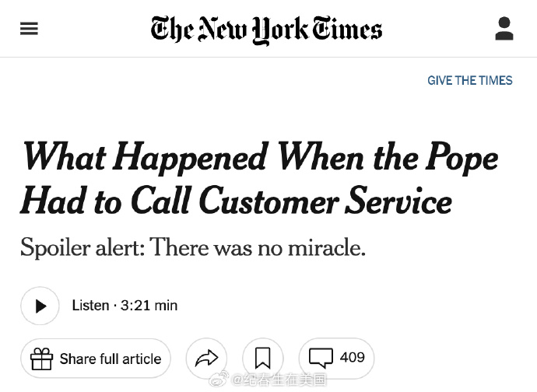Screen dimensions: 537x392
Task: Open the user account profile icon
Action: tap(504, 29)
